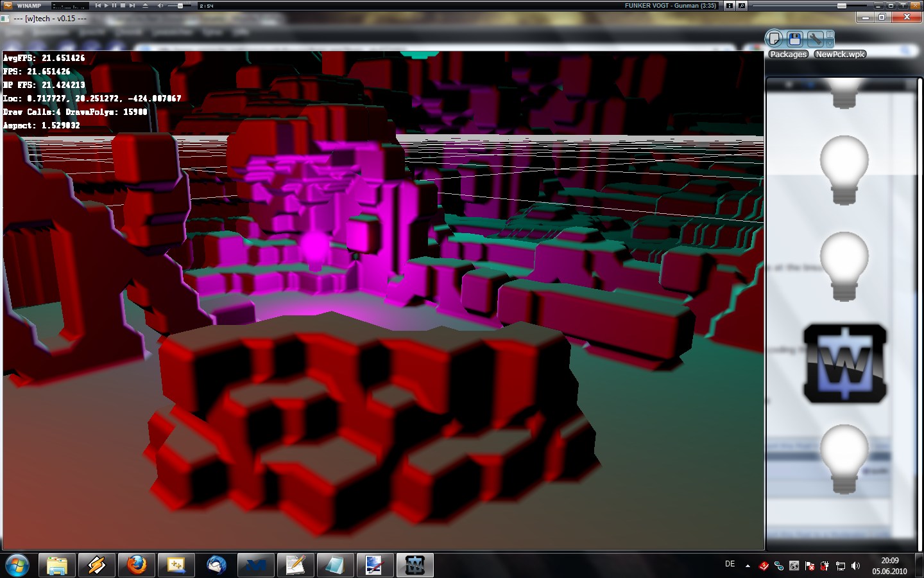Click the Winamp eject/open file button

[145, 5]
